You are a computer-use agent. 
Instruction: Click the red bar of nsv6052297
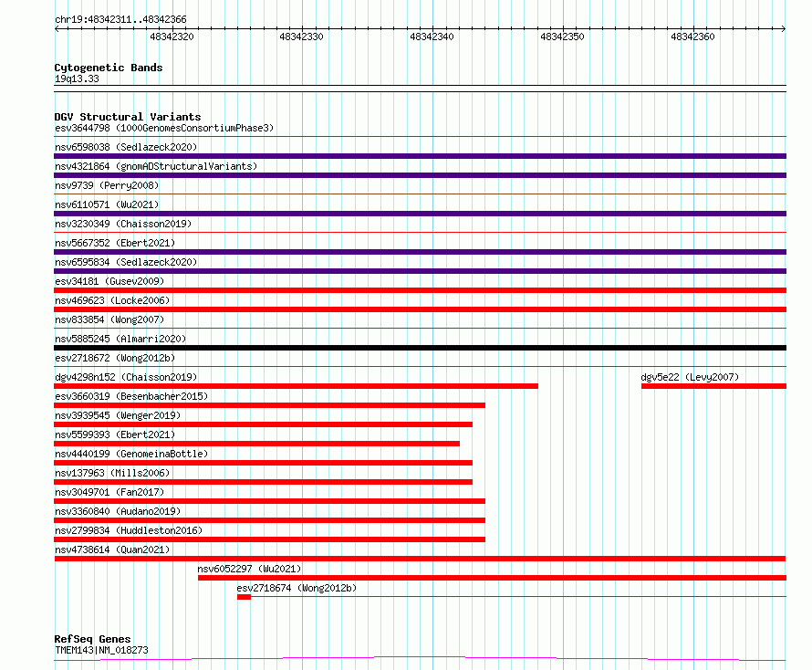click(492, 578)
